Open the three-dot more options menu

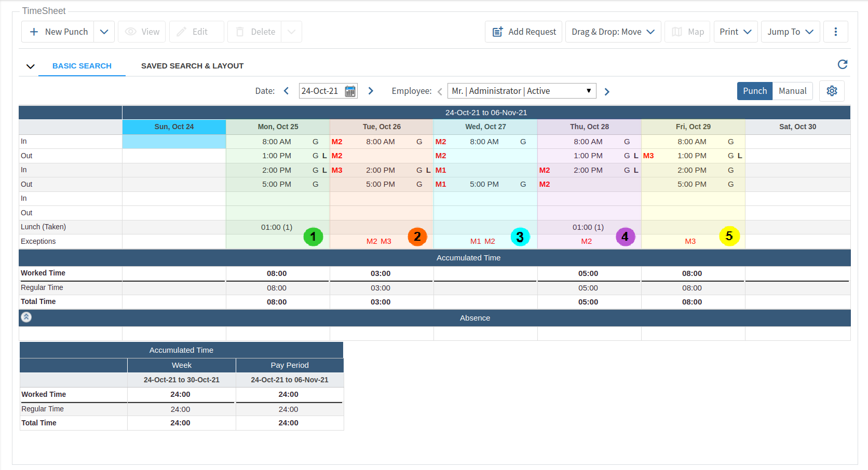(835, 32)
